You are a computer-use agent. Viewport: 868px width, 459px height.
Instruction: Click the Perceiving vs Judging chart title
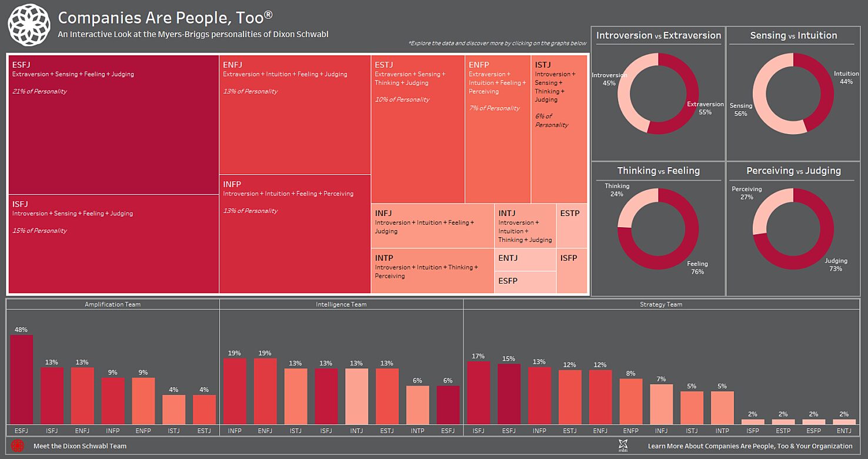[793, 171]
